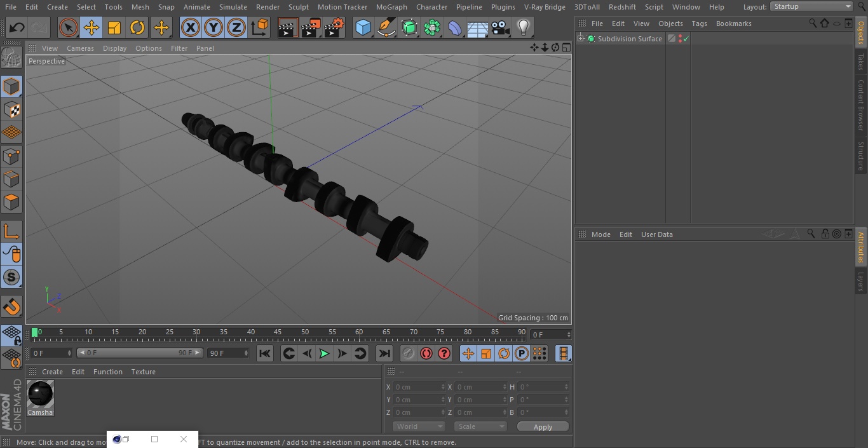Jump to the animation start
Screen dimensions: 868x448
click(265, 353)
